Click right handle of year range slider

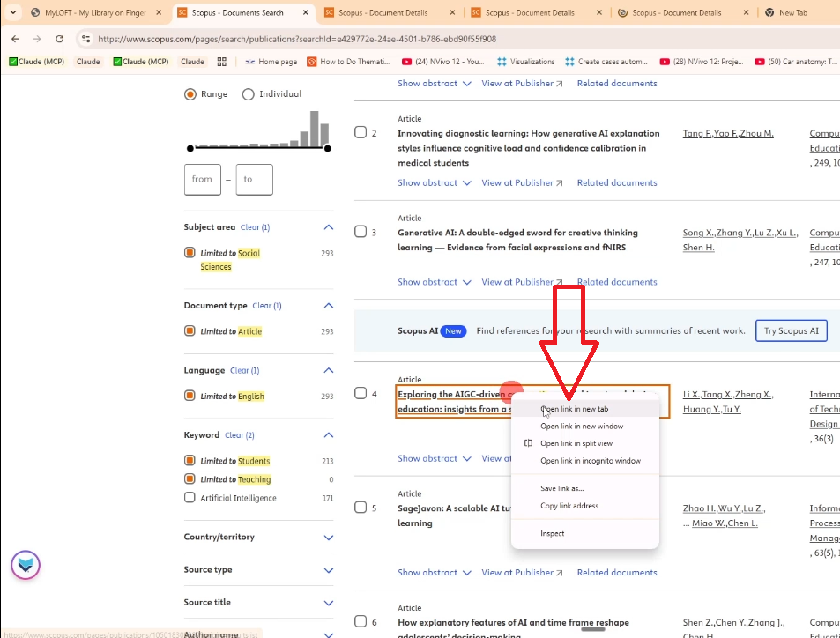[327, 148]
